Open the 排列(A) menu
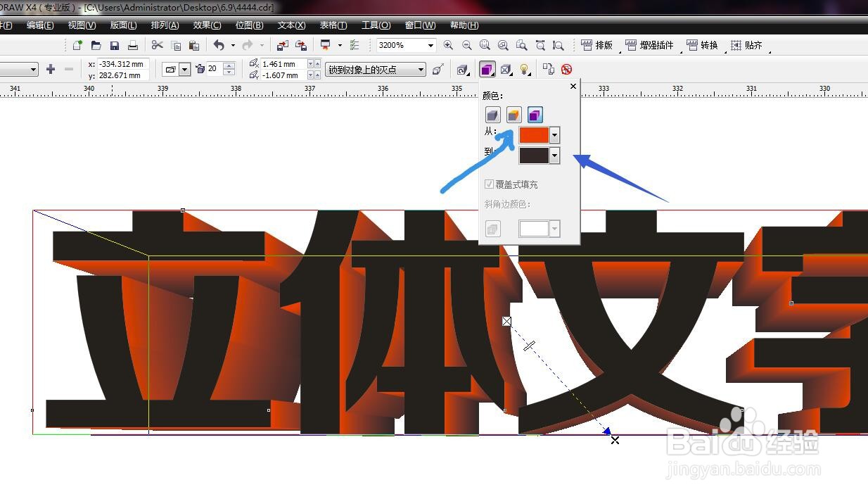 pos(165,25)
